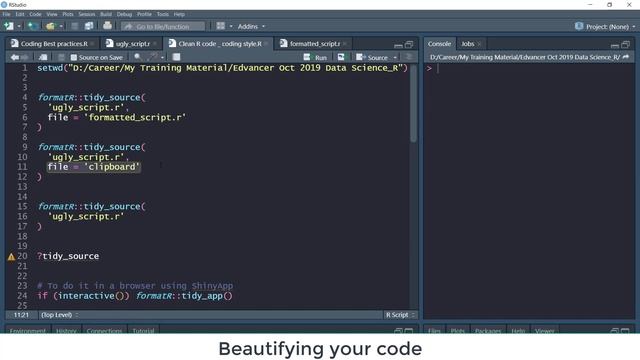The image size is (640, 360).
Task: Open the Code Tools dropdown arrow
Action: (162, 58)
